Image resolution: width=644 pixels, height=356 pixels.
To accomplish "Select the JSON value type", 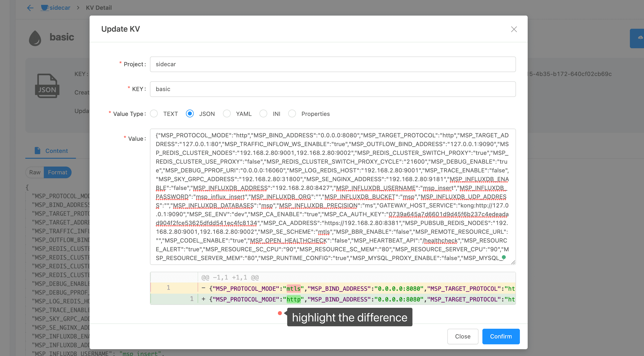I will (x=190, y=114).
